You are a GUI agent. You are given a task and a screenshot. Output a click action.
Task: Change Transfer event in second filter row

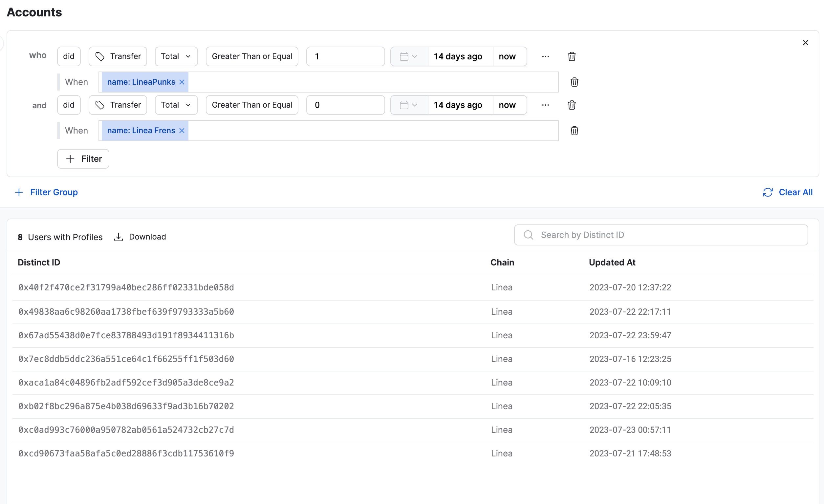[x=118, y=105]
